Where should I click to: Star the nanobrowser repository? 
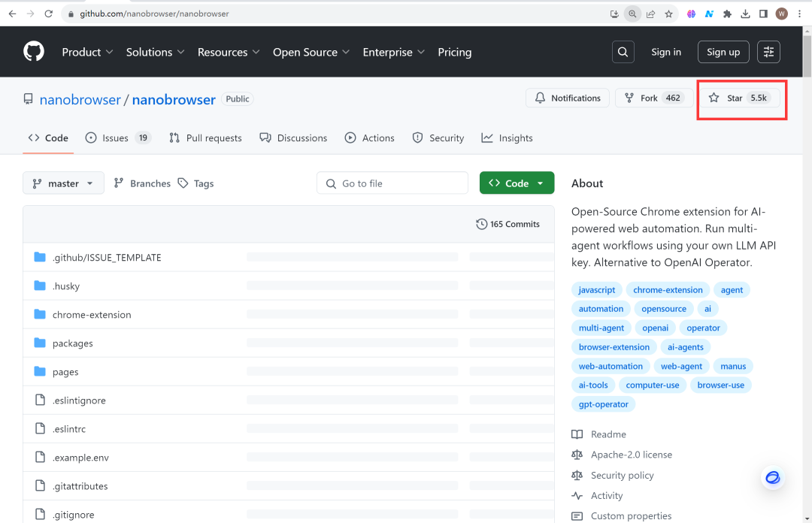(x=736, y=98)
